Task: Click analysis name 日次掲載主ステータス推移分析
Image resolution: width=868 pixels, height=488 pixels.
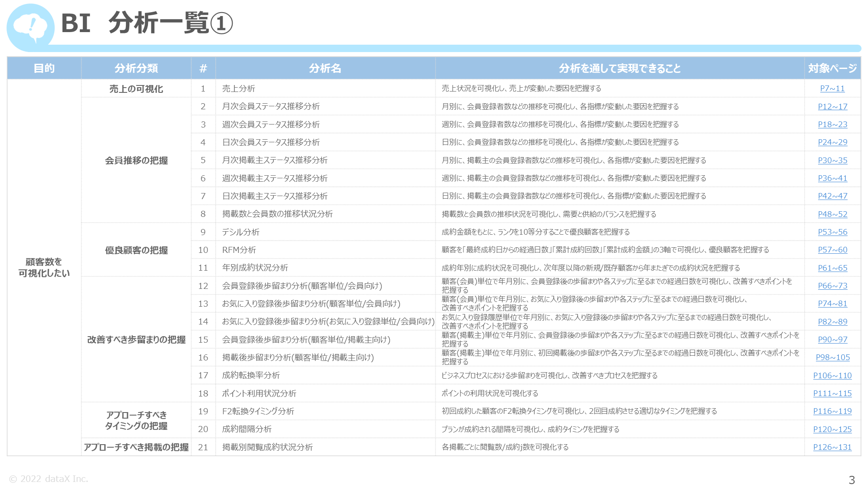Action: pos(275,196)
